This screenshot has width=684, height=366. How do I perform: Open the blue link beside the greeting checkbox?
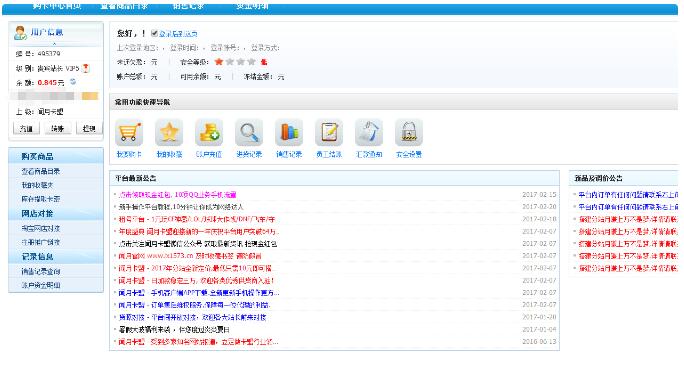[x=178, y=34]
